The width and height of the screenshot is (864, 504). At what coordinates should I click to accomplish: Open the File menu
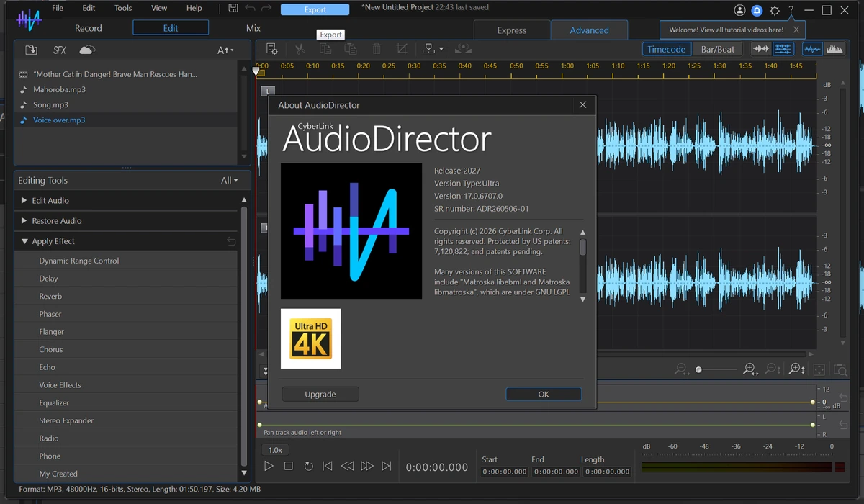coord(58,8)
